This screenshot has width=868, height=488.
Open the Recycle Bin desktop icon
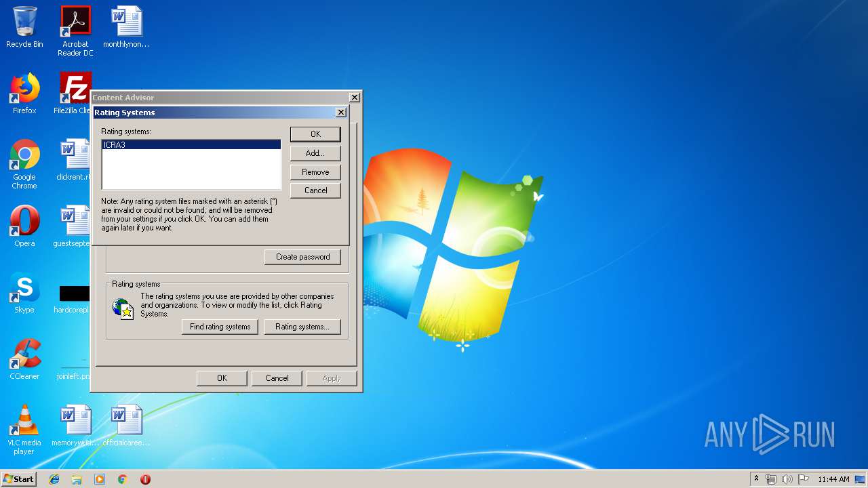pos(24,27)
